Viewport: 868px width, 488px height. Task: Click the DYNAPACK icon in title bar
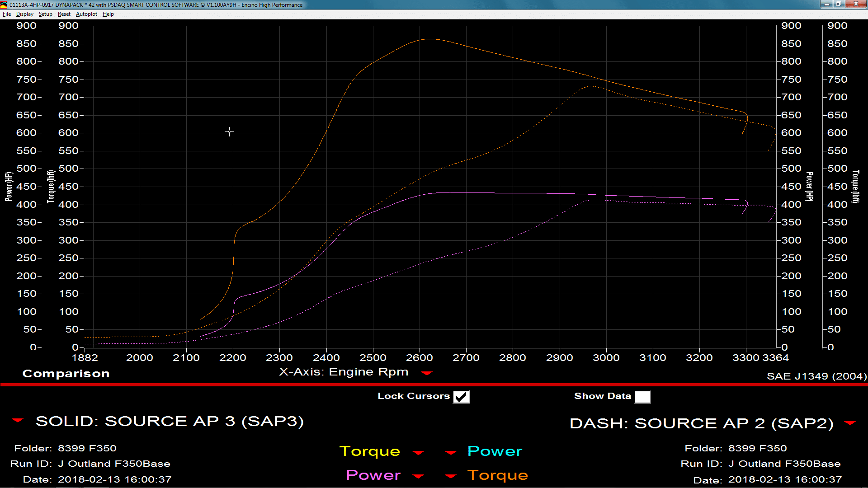[x=4, y=5]
